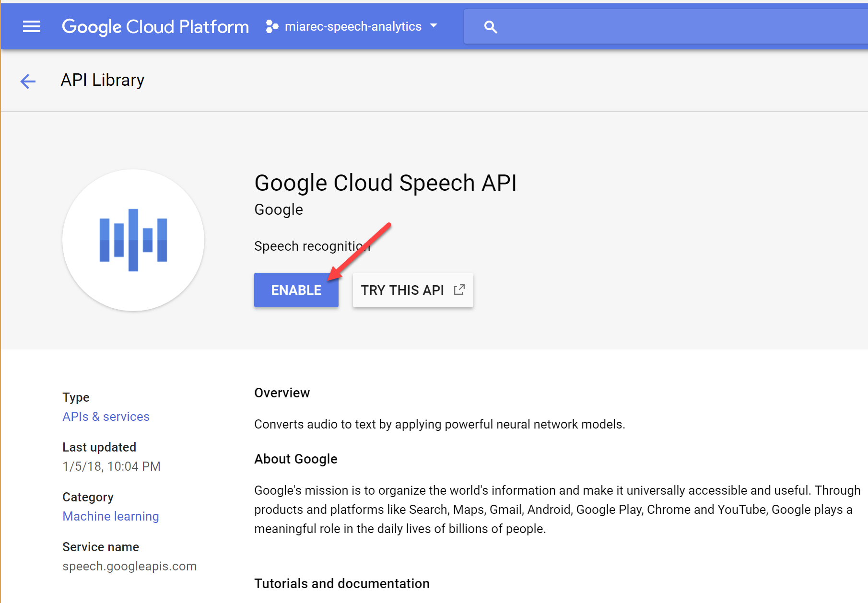Open the miarec-speech-analytics project selector
Screen dimensions: 868x603
pyautogui.click(x=352, y=26)
